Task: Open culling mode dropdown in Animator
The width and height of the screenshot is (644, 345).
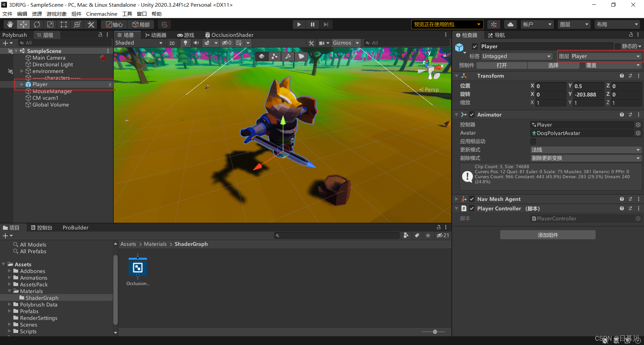Action: point(586,158)
